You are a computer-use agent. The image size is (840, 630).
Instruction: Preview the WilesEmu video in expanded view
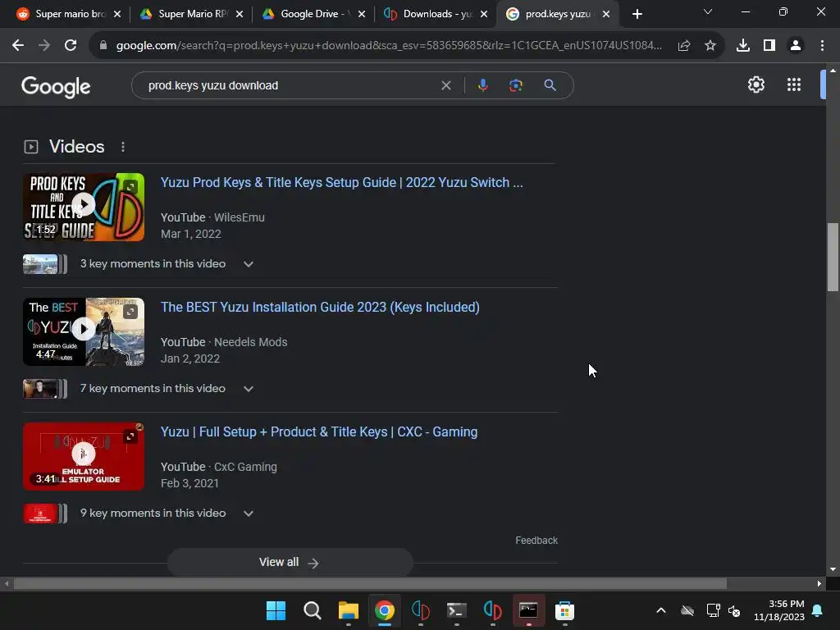(130, 187)
